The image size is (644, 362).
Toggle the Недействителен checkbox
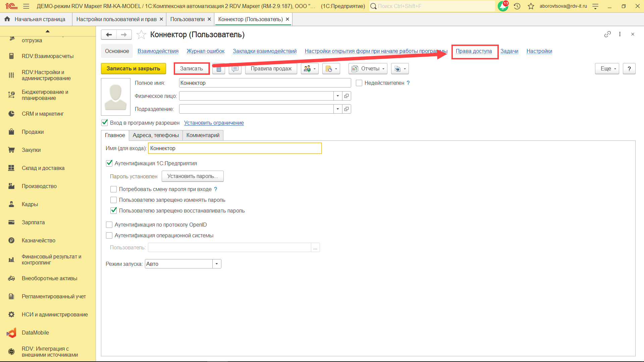click(x=359, y=83)
